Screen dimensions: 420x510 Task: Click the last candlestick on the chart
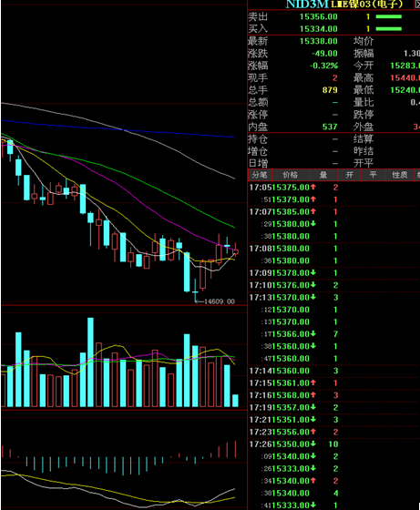point(236,250)
